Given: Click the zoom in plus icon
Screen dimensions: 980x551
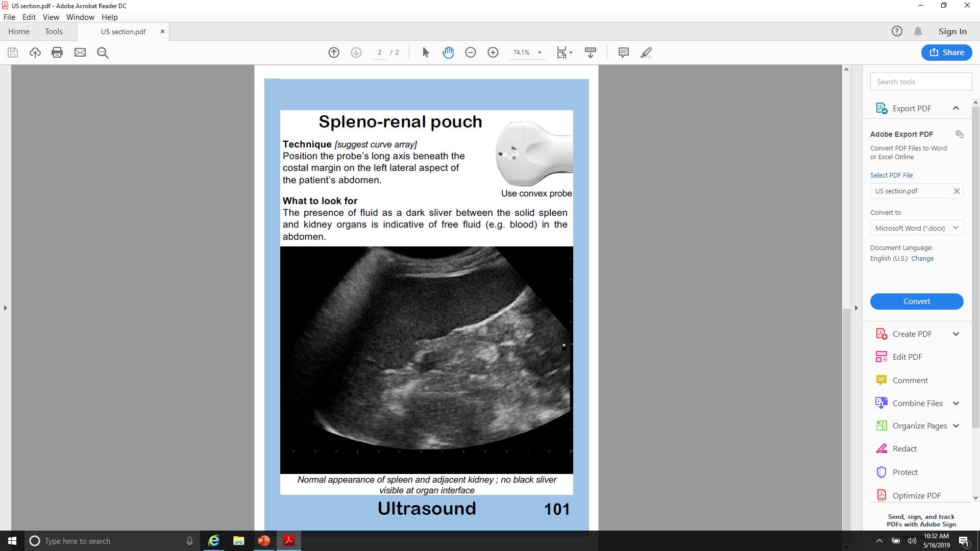Looking at the screenshot, I should [493, 53].
